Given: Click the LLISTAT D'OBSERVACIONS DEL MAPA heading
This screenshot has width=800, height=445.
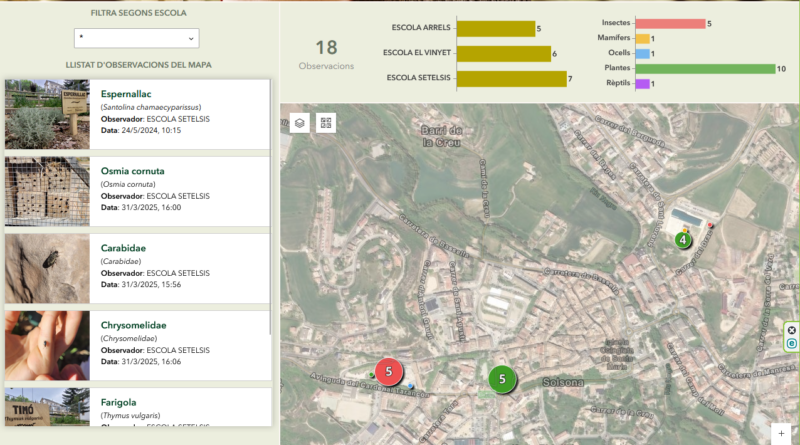Looking at the screenshot, I should click(x=138, y=65).
